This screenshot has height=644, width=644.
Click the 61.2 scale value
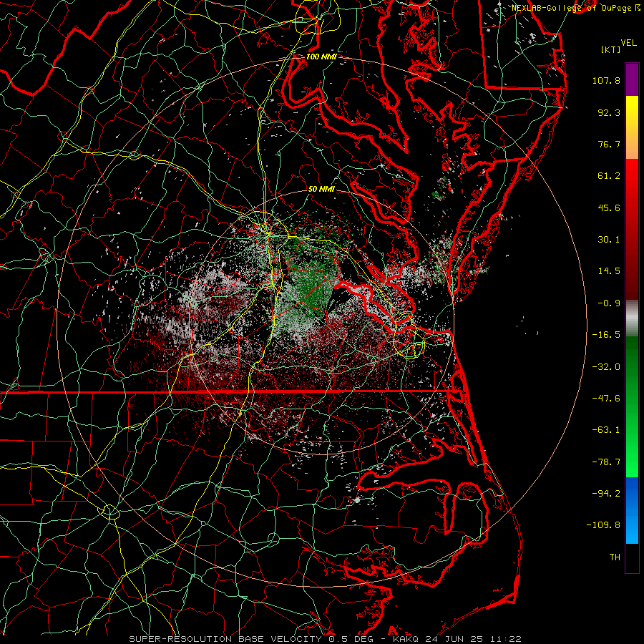tap(609, 176)
